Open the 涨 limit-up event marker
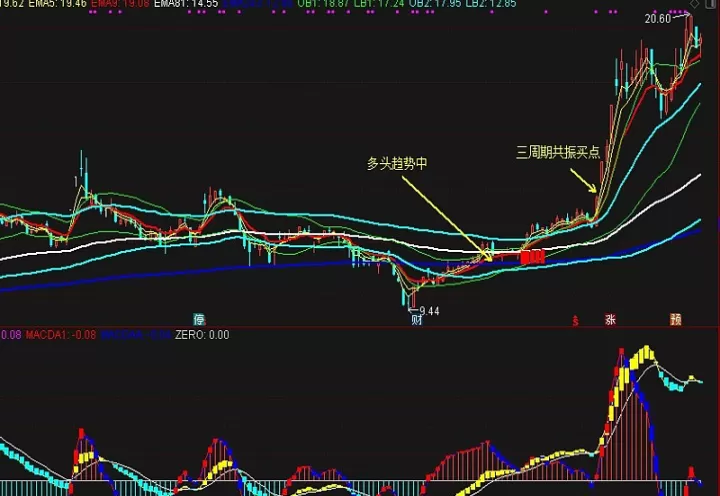Image resolution: width=720 pixels, height=496 pixels. coord(610,319)
